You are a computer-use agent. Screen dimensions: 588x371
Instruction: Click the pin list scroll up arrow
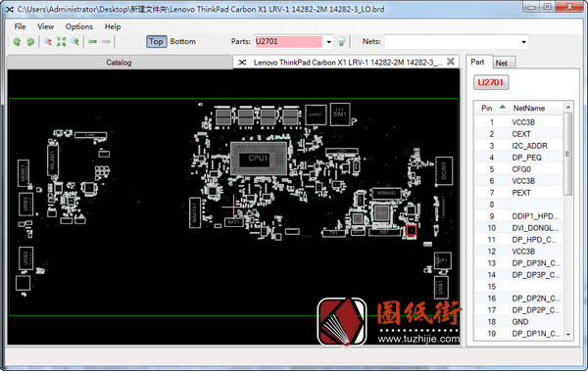(568, 107)
